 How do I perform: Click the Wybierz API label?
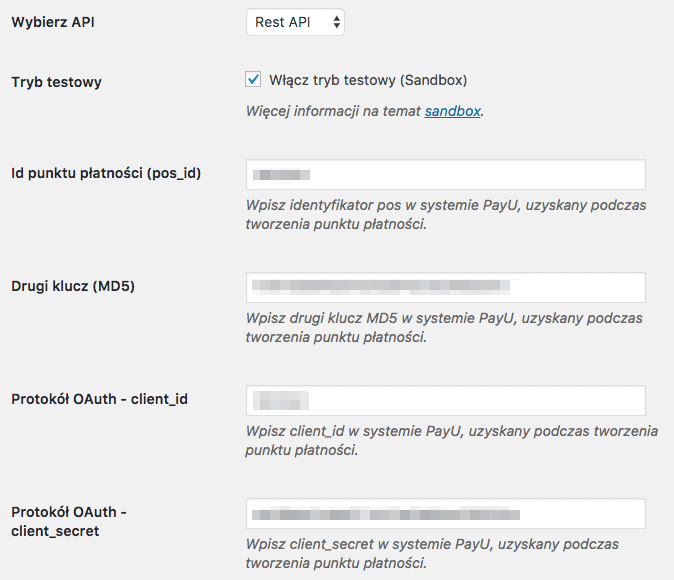pyautogui.click(x=53, y=22)
